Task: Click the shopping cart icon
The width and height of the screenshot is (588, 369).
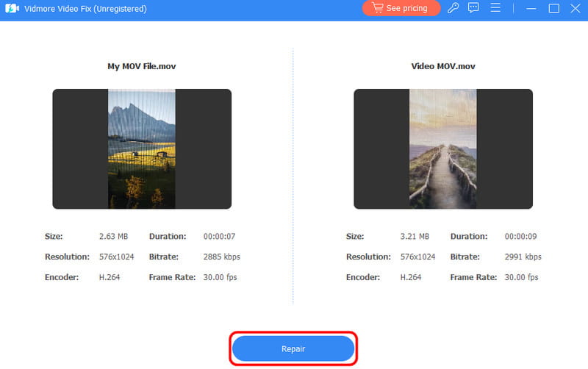Action: (x=377, y=8)
